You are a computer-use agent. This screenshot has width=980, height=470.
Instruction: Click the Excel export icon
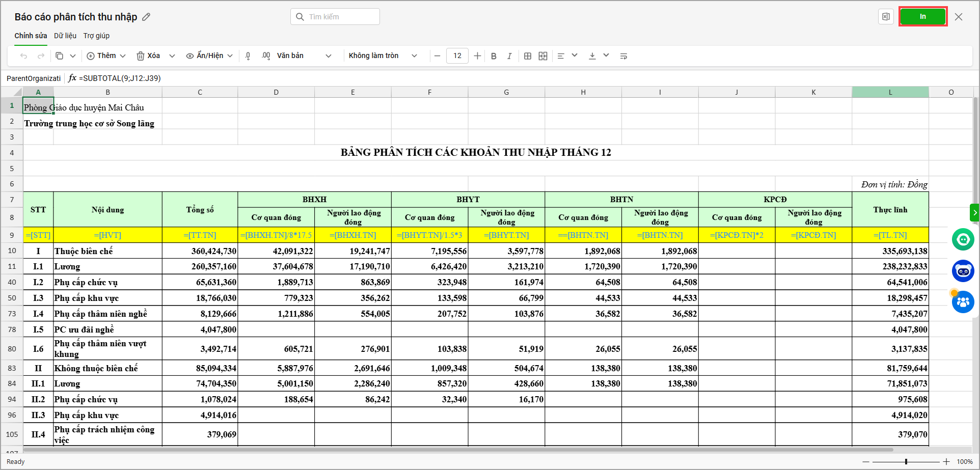click(x=886, y=17)
